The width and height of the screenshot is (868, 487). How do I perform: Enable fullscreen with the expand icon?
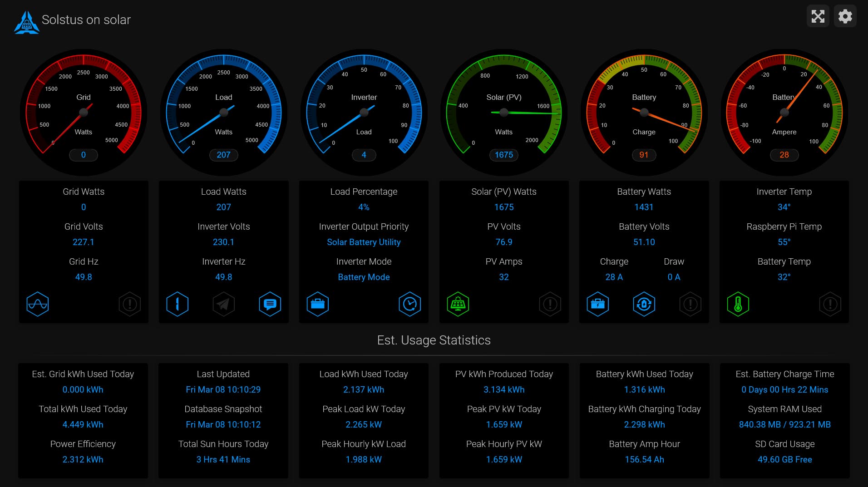click(x=818, y=16)
